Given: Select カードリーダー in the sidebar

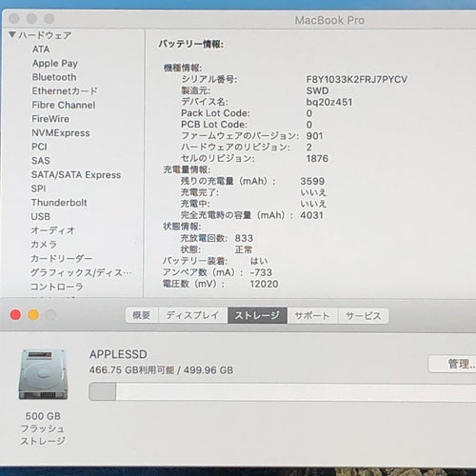Looking at the screenshot, I should 62,259.
